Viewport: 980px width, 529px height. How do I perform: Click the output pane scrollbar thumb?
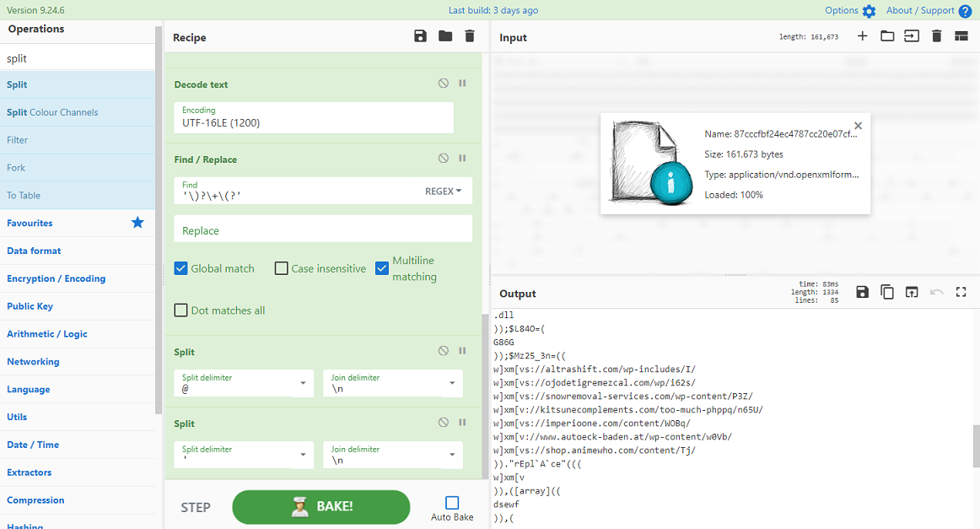pyautogui.click(x=977, y=445)
